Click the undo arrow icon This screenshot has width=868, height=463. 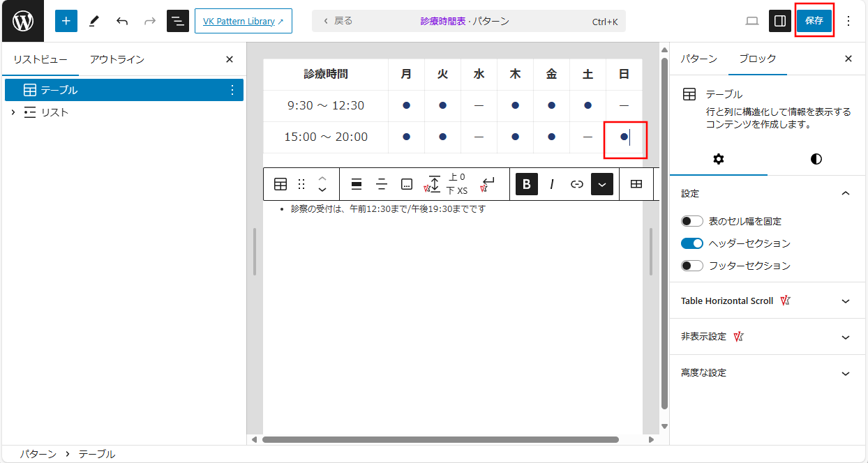[122, 21]
